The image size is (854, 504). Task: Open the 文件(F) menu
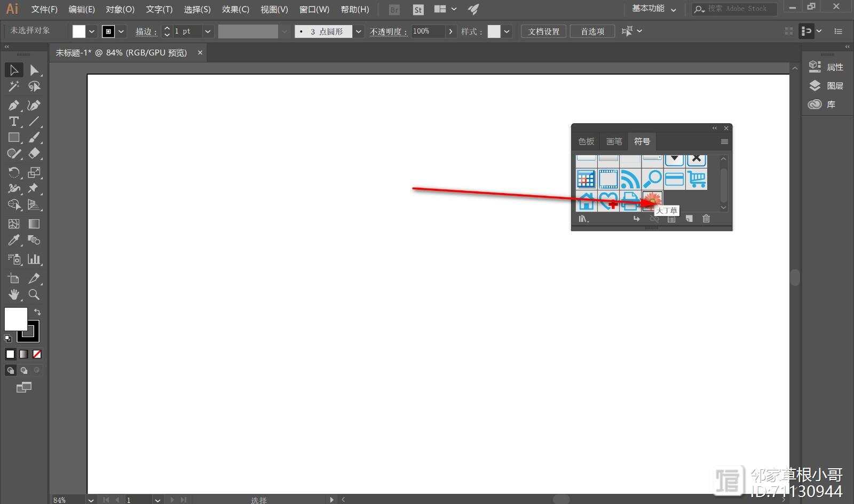pos(44,10)
